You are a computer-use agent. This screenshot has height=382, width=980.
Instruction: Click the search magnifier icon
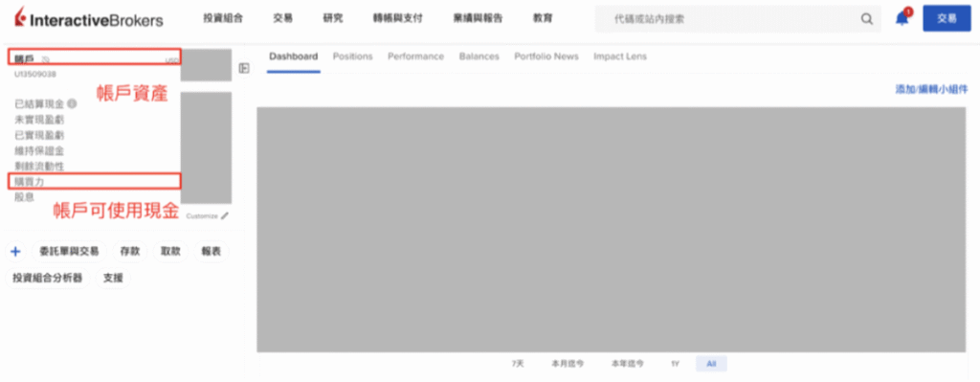[866, 19]
